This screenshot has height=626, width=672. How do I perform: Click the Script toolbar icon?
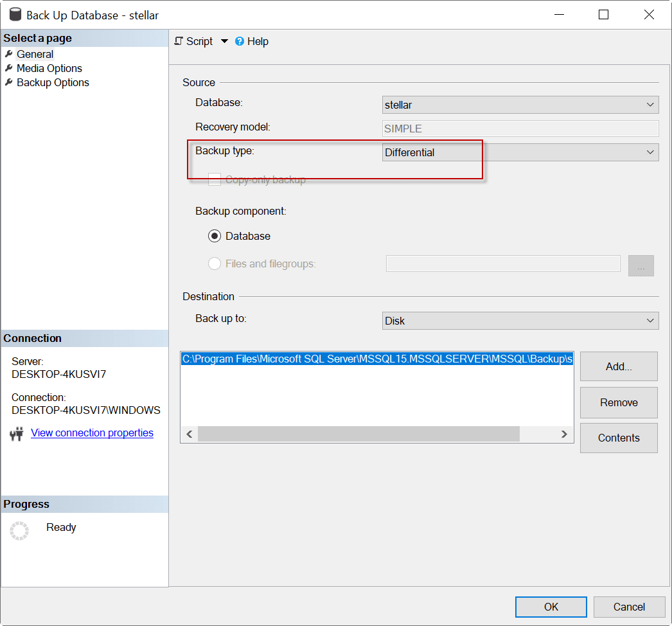[179, 41]
